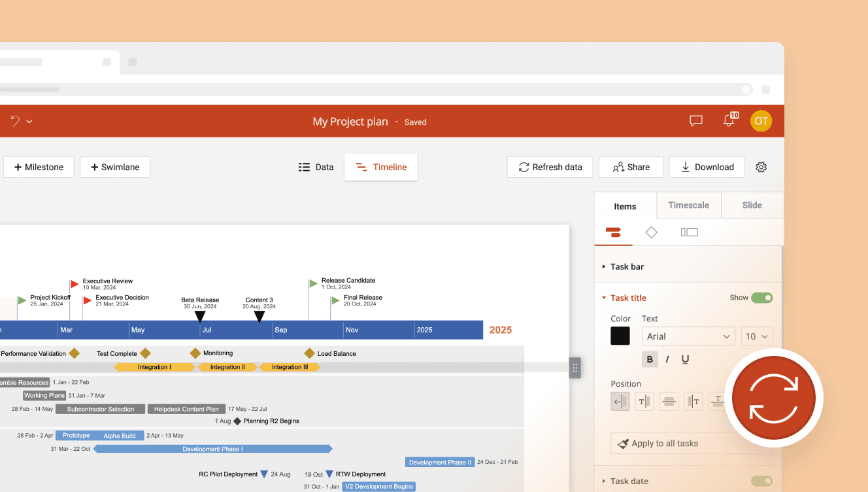The width and height of the screenshot is (868, 492).
Task: Select the left-inside title position option
Action: coord(620,401)
